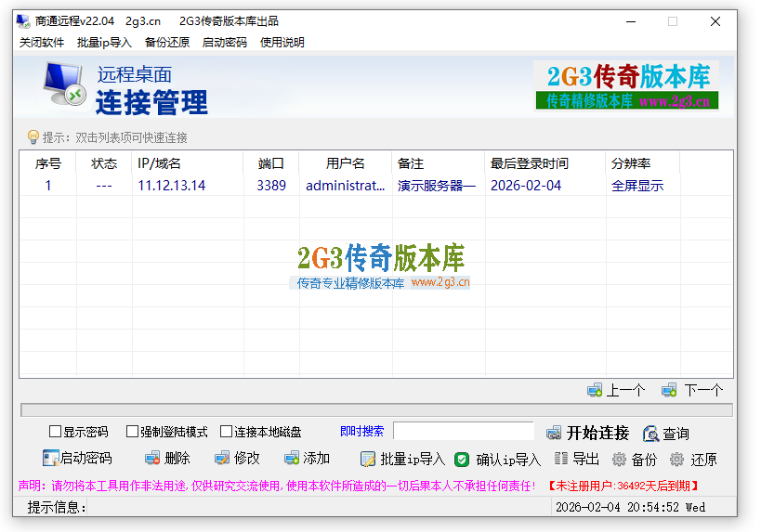This screenshot has width=761, height=532.
Task: Click the progress bar above the checkboxes
Action: [x=376, y=409]
